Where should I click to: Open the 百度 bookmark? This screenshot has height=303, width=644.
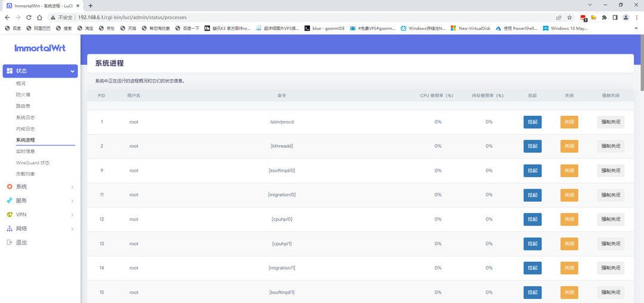13,28
